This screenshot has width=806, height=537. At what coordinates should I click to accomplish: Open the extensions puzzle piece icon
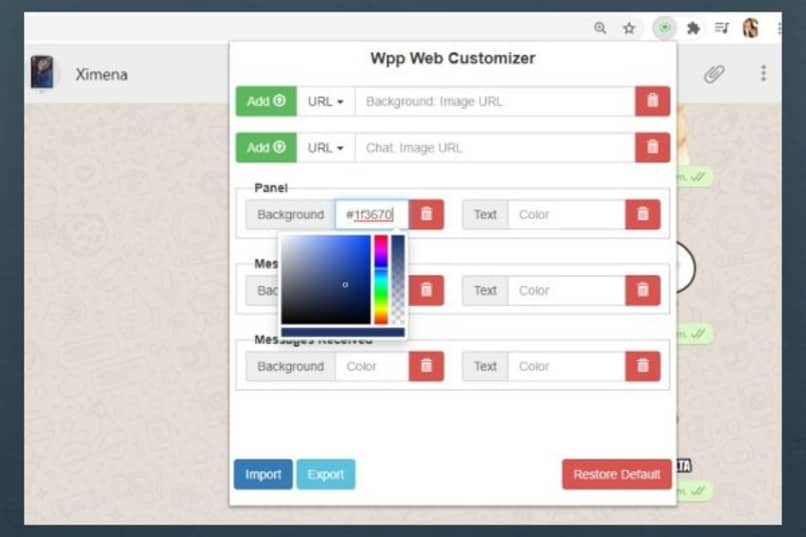(x=693, y=28)
